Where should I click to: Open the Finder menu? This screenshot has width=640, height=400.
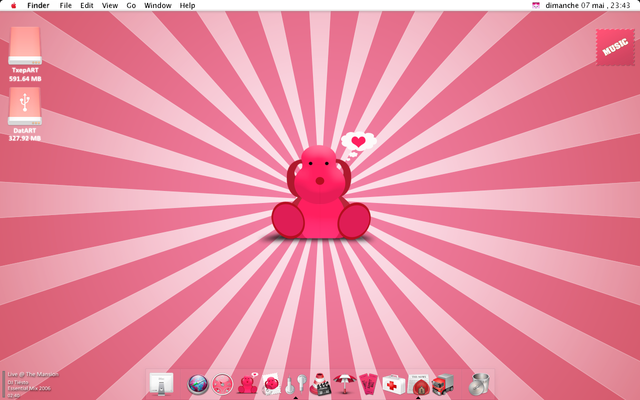click(38, 6)
